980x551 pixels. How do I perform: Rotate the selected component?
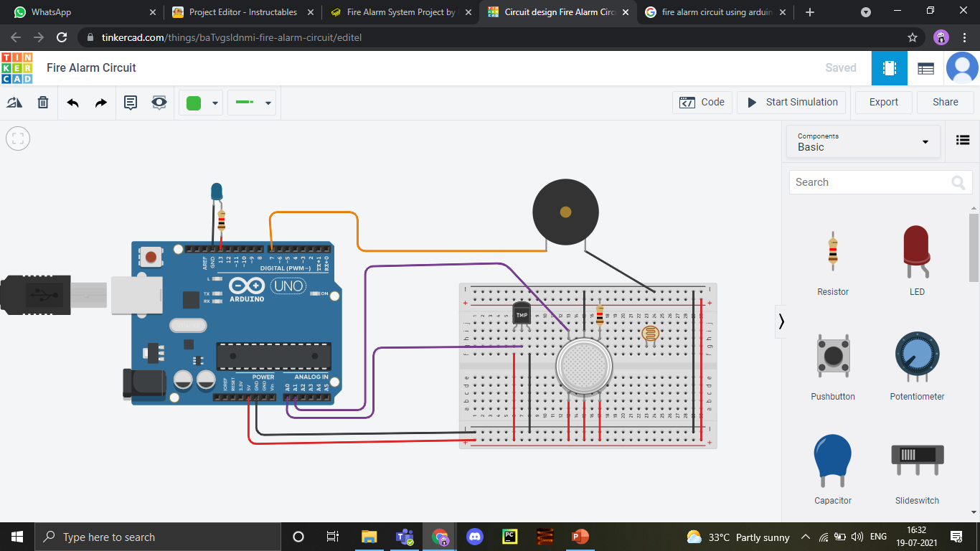pos(14,103)
